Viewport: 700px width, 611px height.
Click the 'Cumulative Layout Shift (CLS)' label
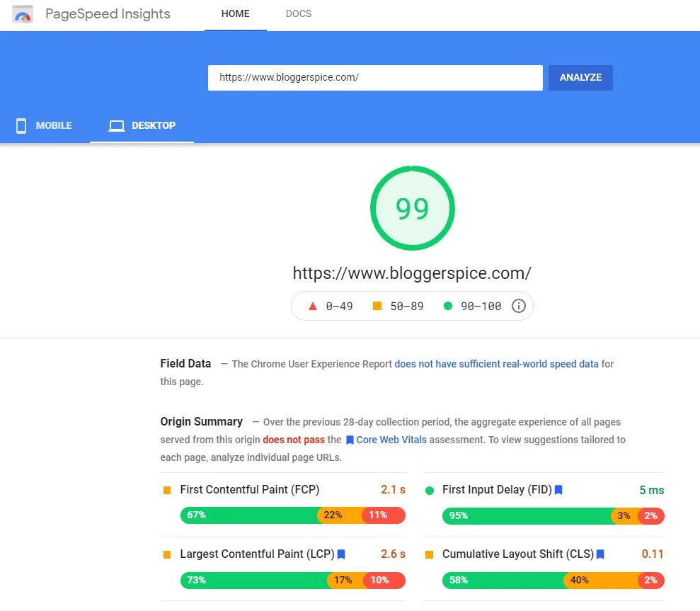coord(518,554)
